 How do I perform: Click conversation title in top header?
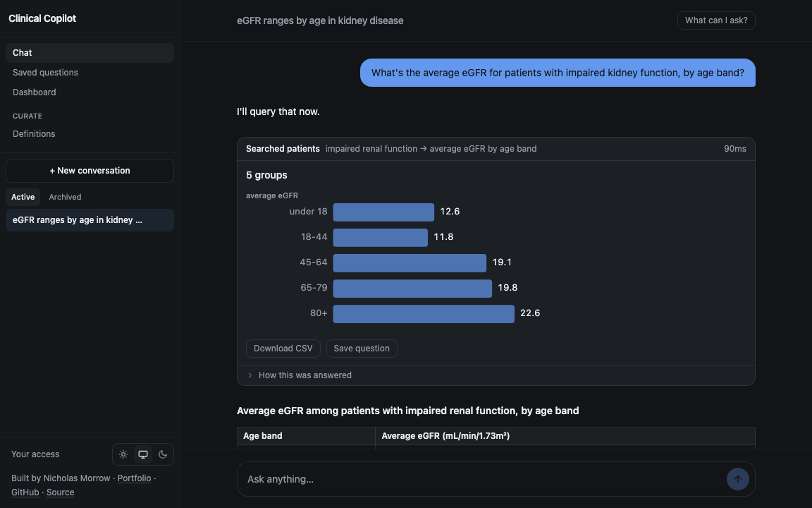click(320, 20)
